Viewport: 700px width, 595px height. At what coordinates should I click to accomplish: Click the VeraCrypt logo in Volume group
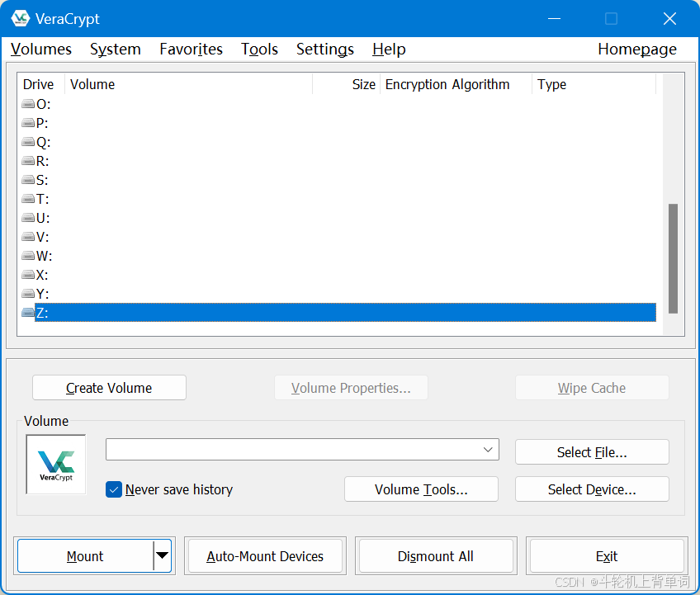coord(56,465)
